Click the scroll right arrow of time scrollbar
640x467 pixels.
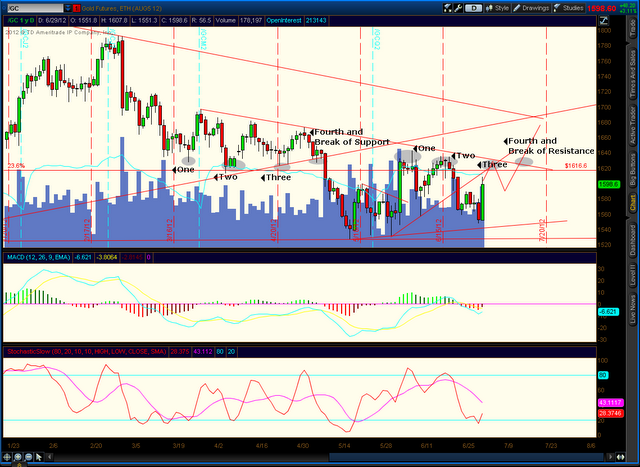coord(610,457)
